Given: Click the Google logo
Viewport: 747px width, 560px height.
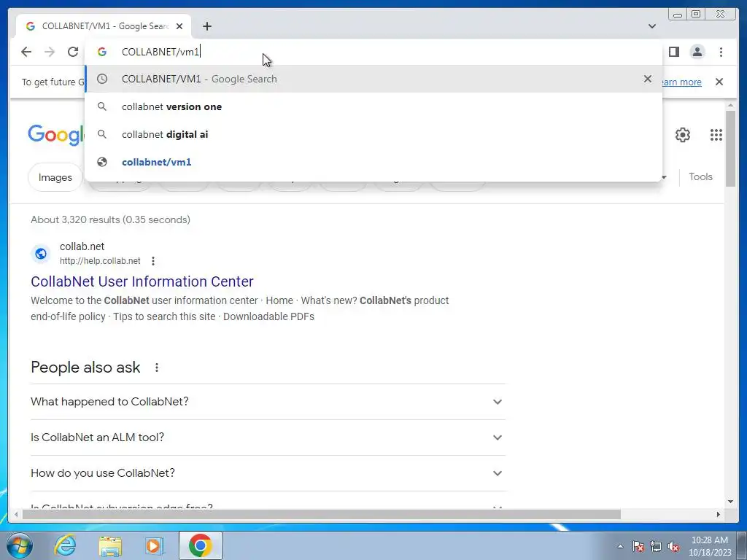Looking at the screenshot, I should 56,135.
